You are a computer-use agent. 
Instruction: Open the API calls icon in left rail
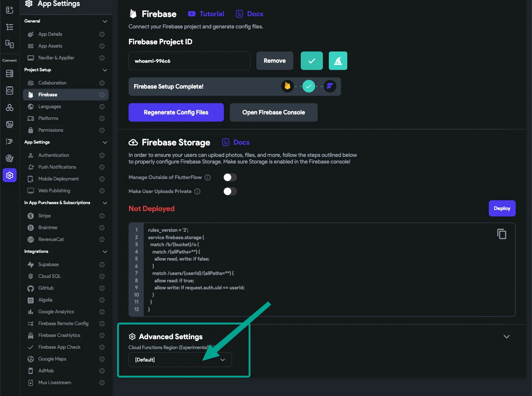tap(10, 107)
